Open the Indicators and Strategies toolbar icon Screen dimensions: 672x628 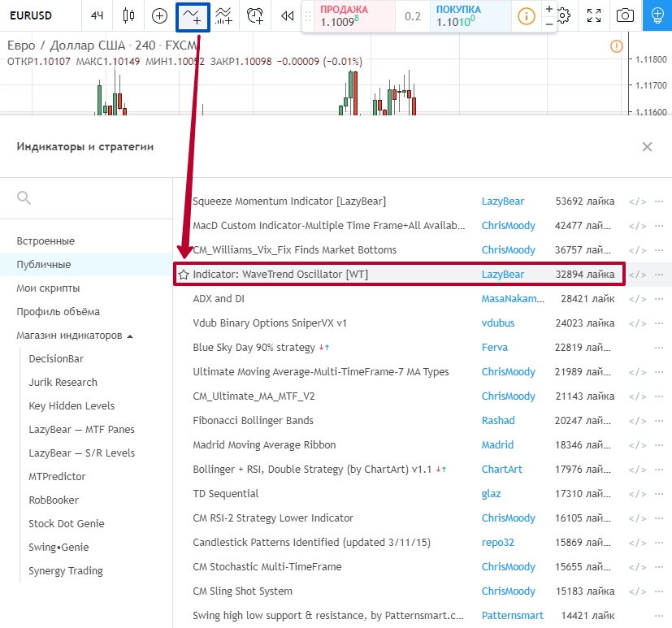pyautogui.click(x=193, y=15)
